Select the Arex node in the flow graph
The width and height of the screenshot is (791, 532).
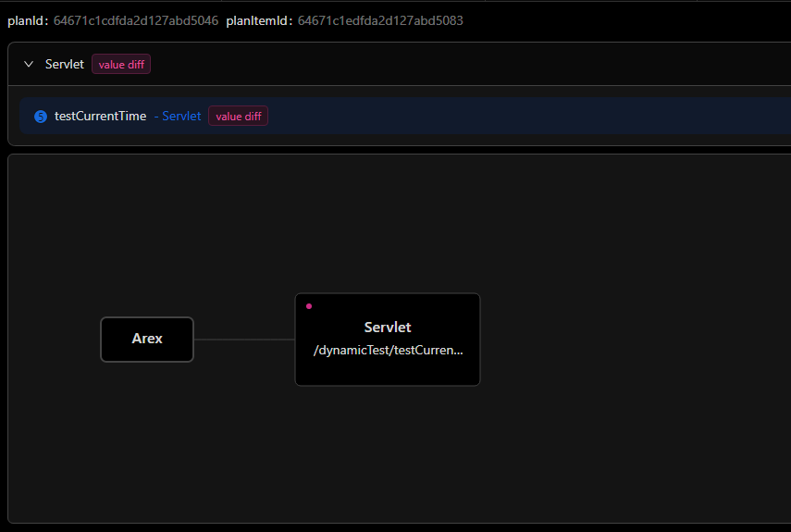coord(147,339)
